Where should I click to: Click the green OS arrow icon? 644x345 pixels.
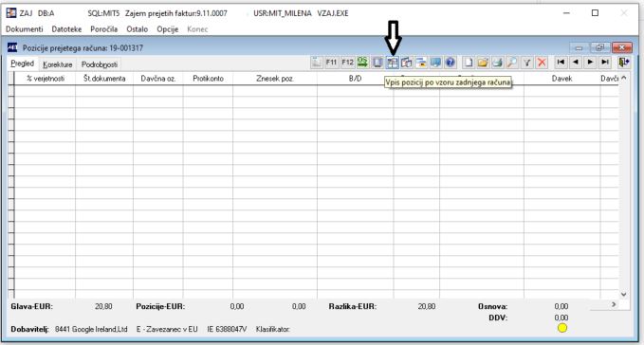(x=362, y=63)
